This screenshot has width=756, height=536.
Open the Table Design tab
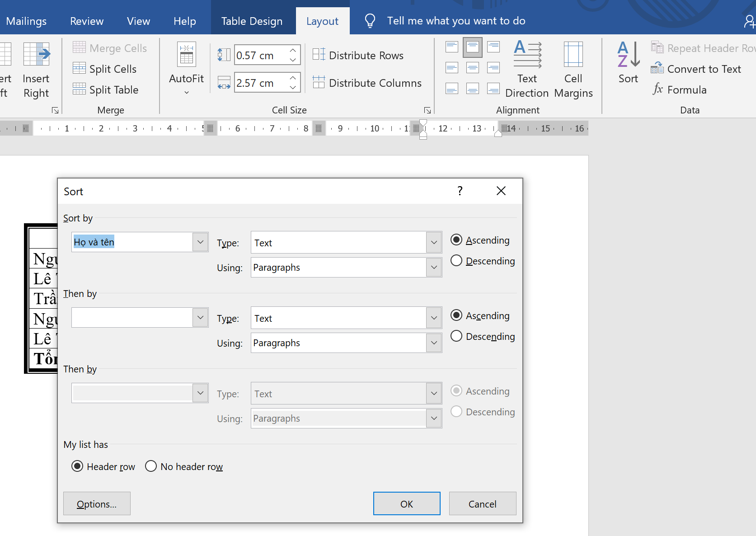point(252,21)
